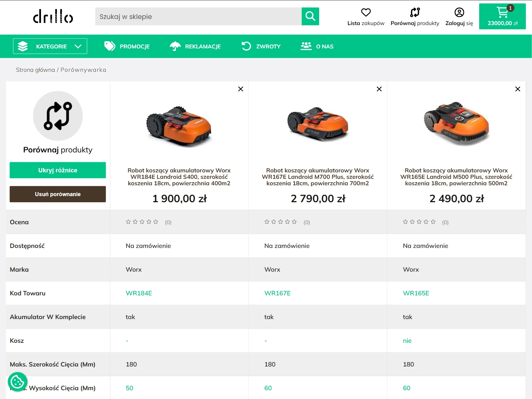The height and width of the screenshot is (399, 532).
Task: Open Porównaj produkty in the header
Action: click(415, 17)
